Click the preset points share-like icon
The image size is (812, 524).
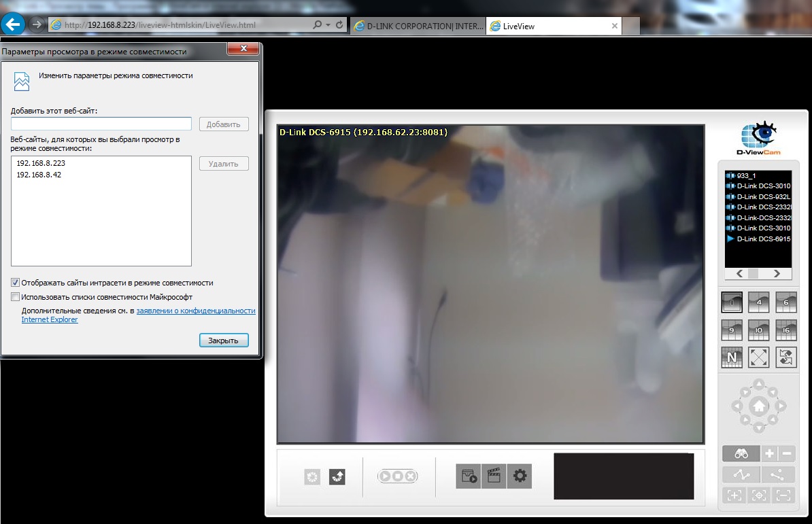point(777,474)
